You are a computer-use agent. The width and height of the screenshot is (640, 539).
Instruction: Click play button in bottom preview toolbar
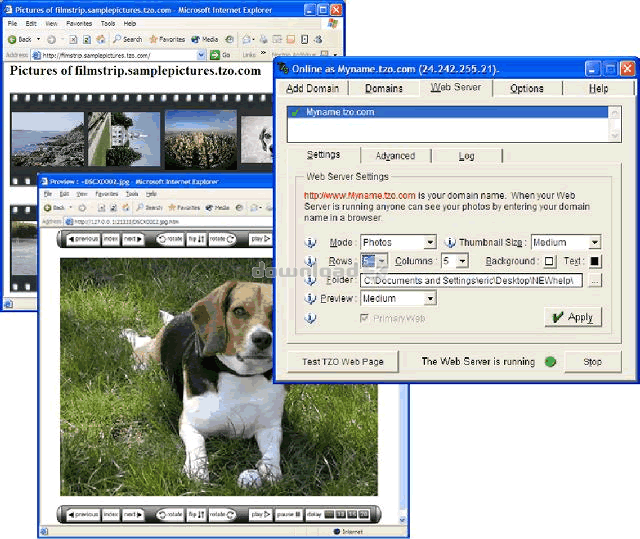coord(260,515)
